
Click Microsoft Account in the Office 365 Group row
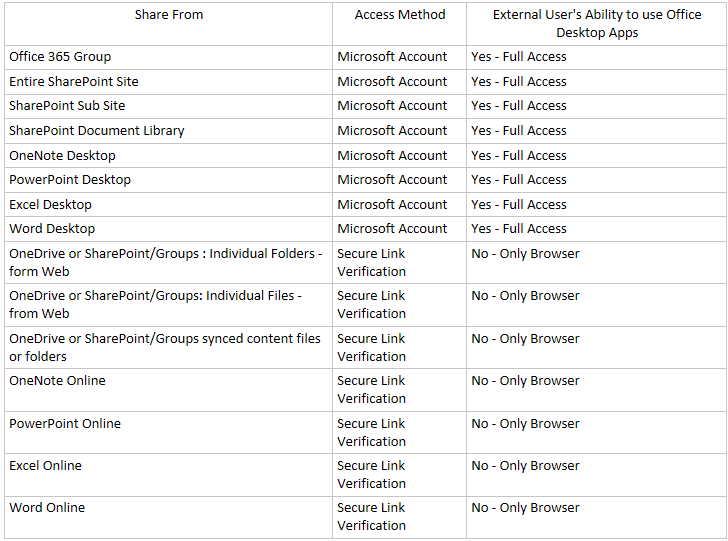pyautogui.click(x=392, y=57)
